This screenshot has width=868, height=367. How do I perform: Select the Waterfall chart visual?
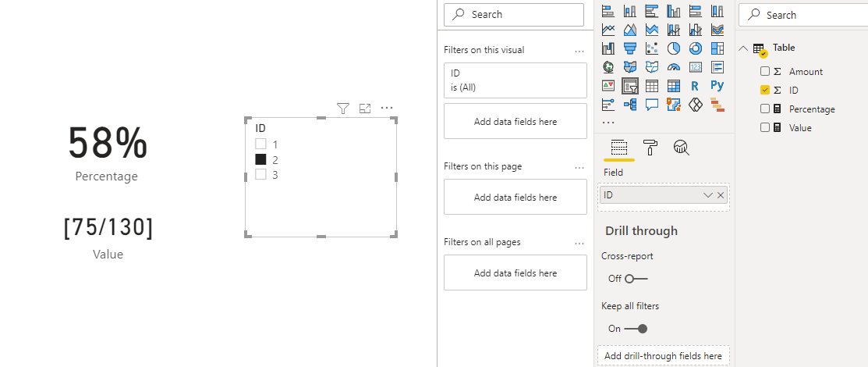(x=608, y=48)
